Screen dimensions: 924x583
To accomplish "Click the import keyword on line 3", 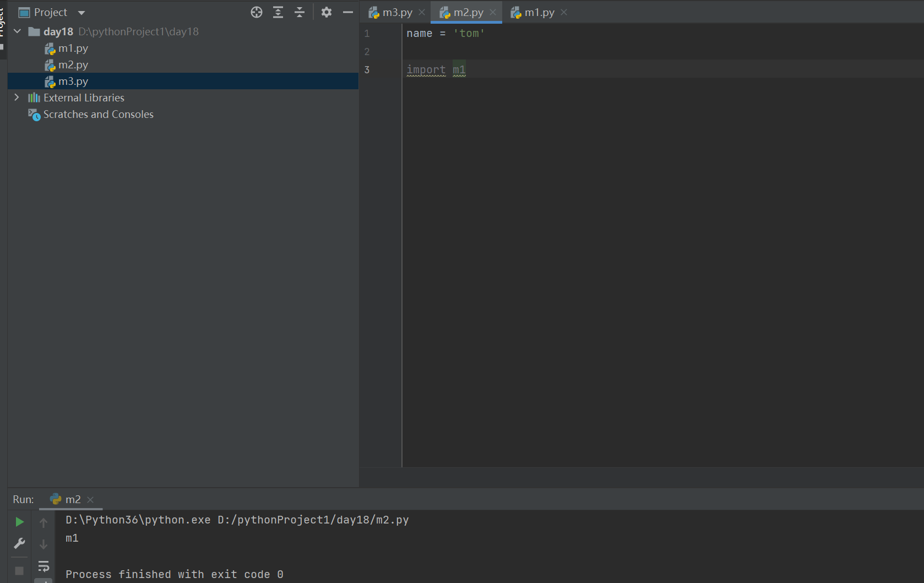I will pos(426,70).
